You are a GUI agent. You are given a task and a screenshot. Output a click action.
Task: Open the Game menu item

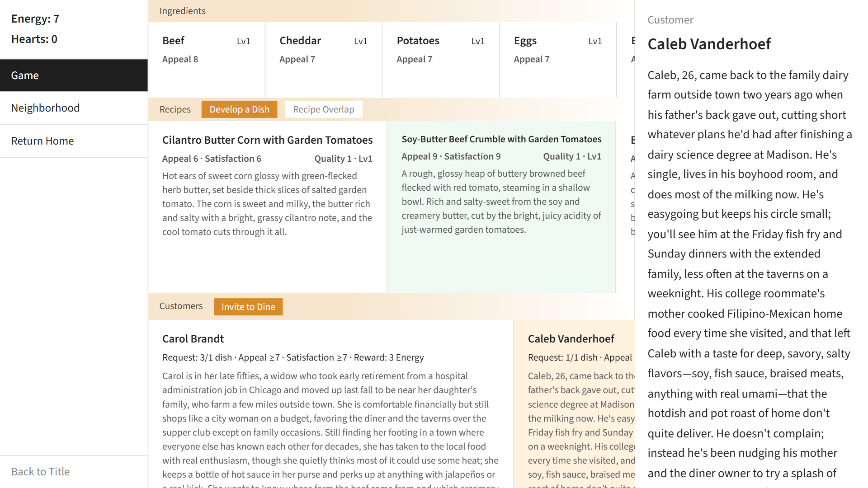coord(74,75)
